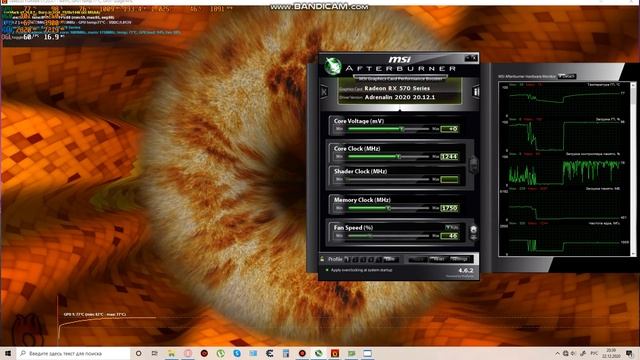Image resolution: width=640 pixels, height=360 pixels.
Task: Click the Apply button in Afterburner
Action: pos(417,260)
